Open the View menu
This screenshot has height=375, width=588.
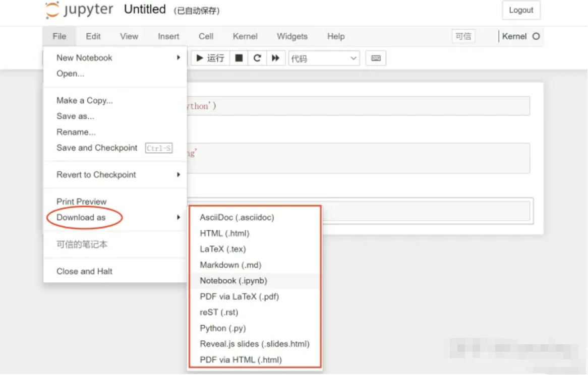[129, 36]
